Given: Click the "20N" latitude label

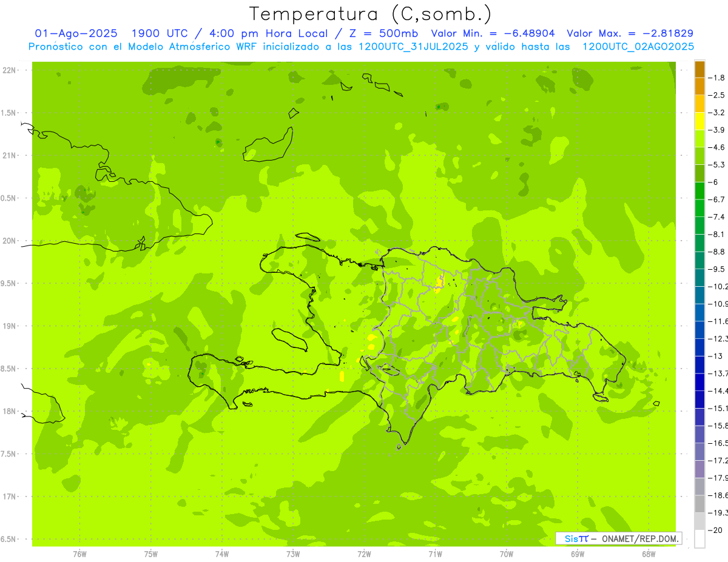Looking at the screenshot, I should [x=10, y=241].
